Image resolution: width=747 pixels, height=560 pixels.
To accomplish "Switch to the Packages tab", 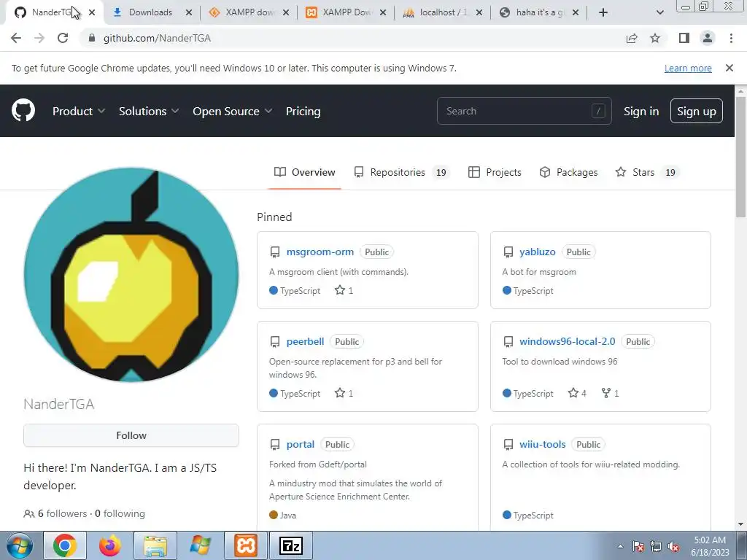I will click(568, 172).
